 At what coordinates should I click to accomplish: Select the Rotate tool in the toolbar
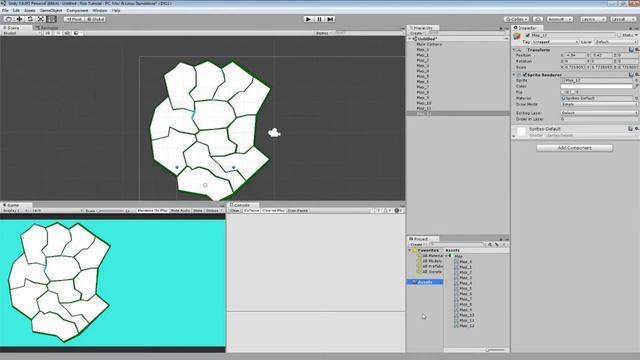point(30,19)
